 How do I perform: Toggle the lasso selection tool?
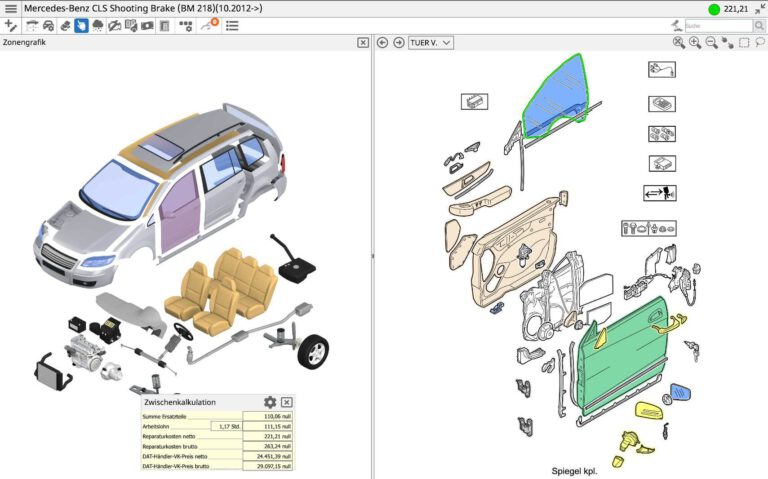pos(760,43)
